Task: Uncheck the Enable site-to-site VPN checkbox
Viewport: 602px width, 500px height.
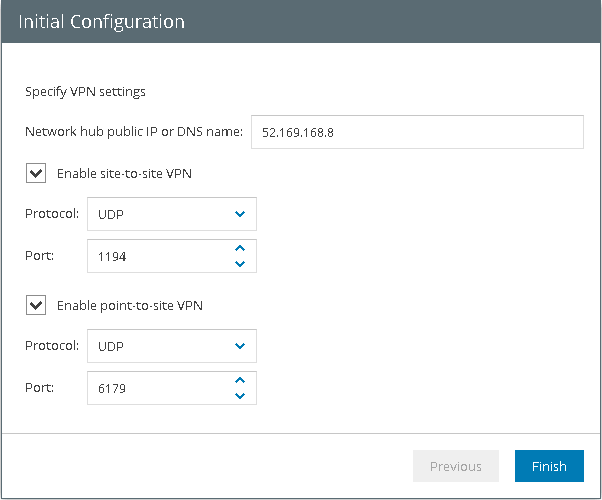Action: click(x=36, y=173)
